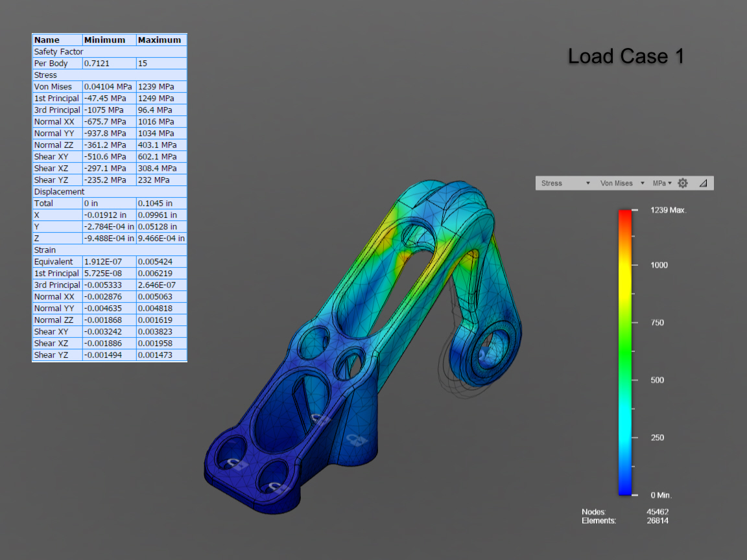Click Normal XX strain maximum 0.005063

pyautogui.click(x=161, y=297)
